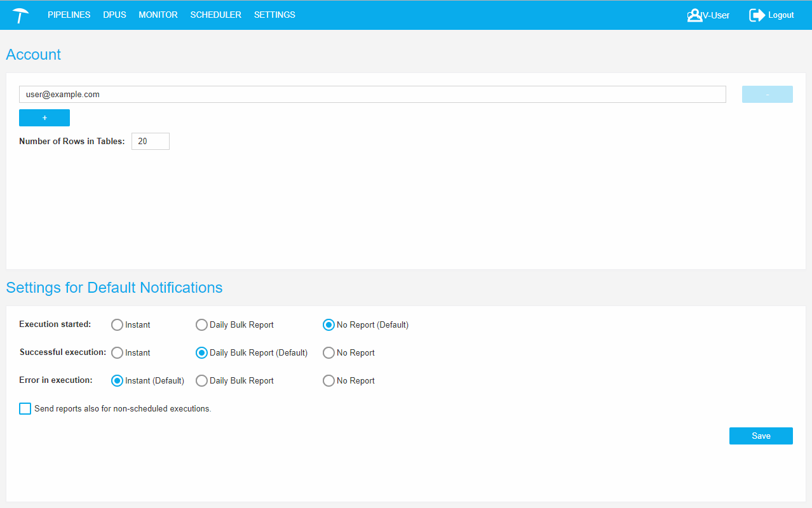The image size is (812, 508).
Task: Open the SETTINGS menu item
Action: click(x=274, y=15)
